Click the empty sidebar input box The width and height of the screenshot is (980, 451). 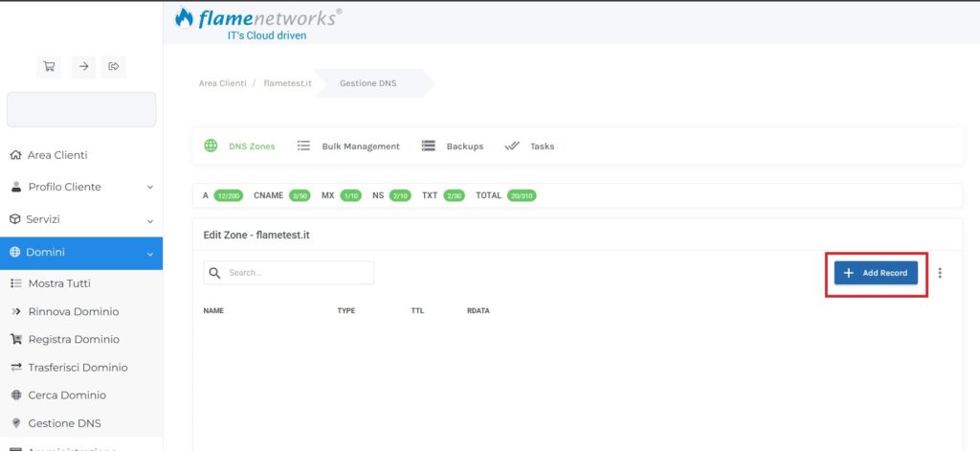[81, 109]
